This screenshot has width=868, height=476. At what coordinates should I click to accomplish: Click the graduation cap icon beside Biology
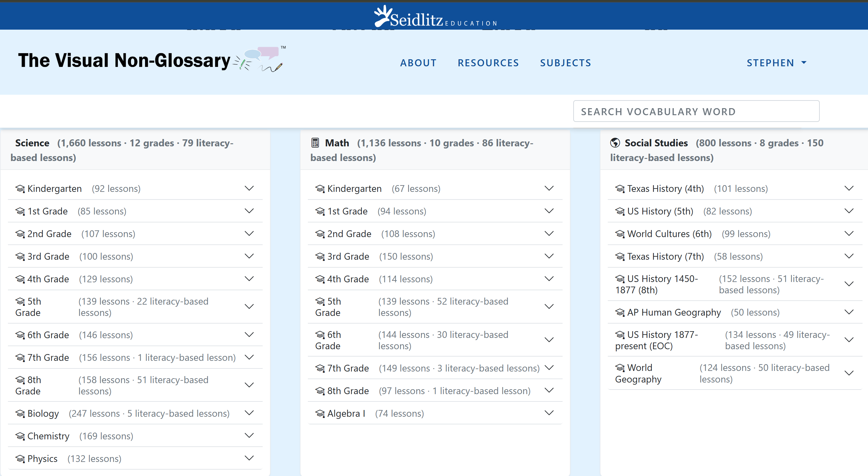(x=20, y=414)
